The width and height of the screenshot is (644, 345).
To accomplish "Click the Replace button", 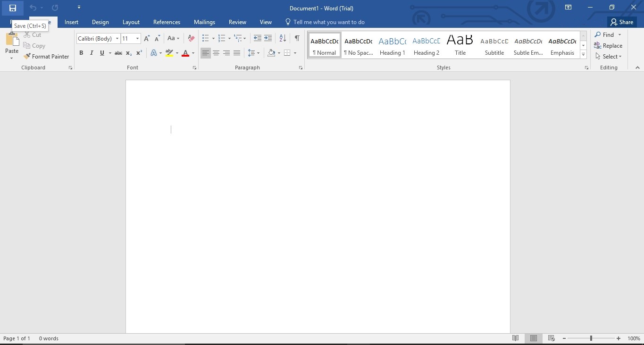I will pos(609,45).
